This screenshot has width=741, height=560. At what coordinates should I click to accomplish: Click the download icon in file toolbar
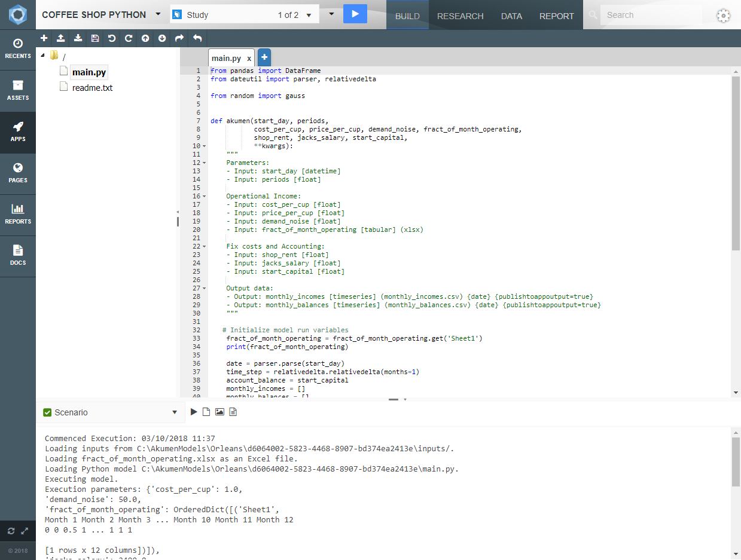[x=78, y=38]
